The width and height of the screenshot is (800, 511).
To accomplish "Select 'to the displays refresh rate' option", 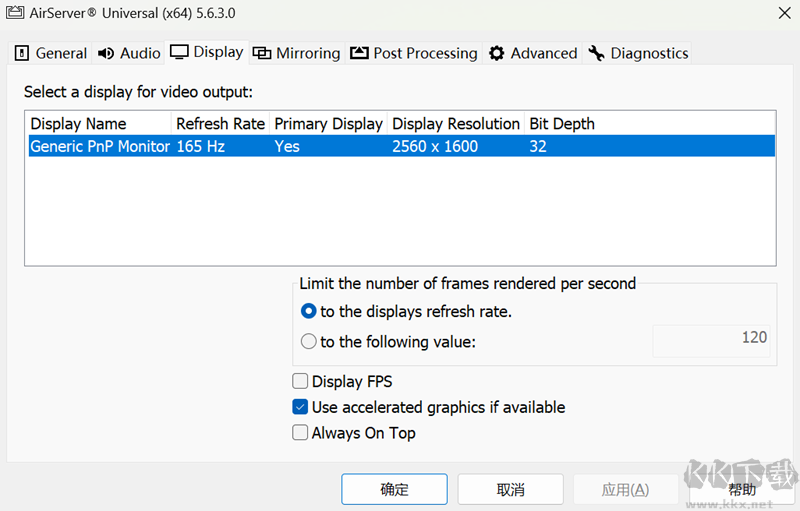I will 309,312.
